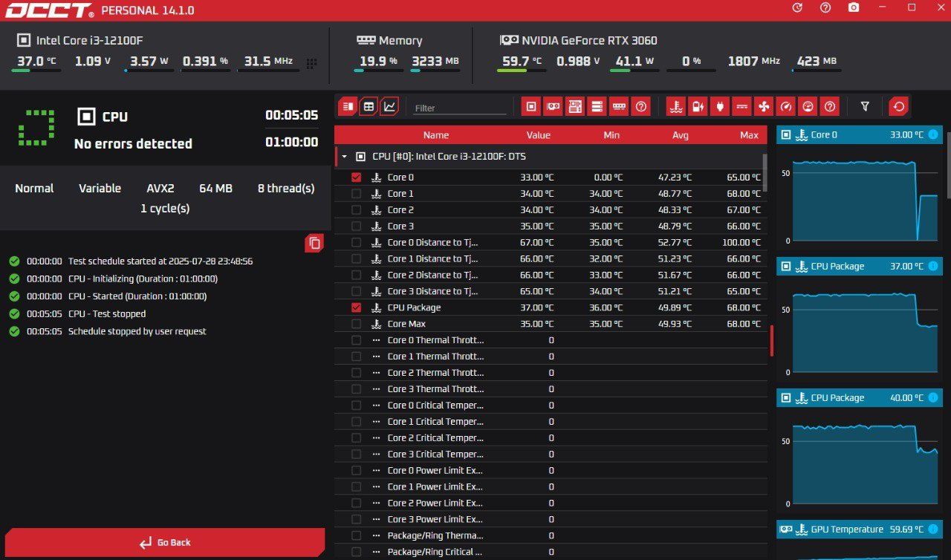951x560 pixels.
Task: Switch to combined table and graph view
Action: tap(348, 107)
